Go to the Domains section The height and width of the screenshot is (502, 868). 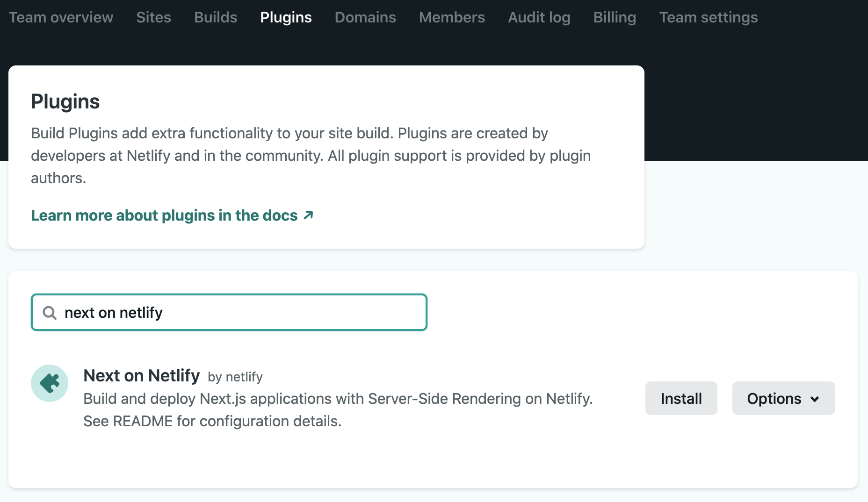point(365,17)
